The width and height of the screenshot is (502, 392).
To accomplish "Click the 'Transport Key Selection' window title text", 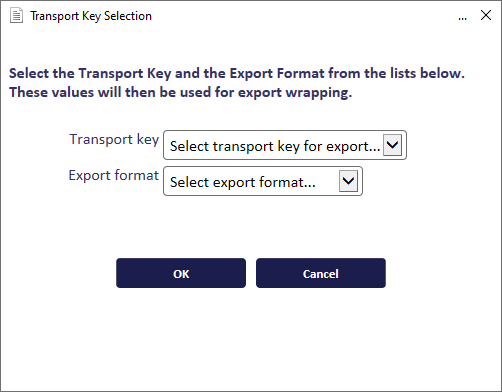I will [91, 16].
